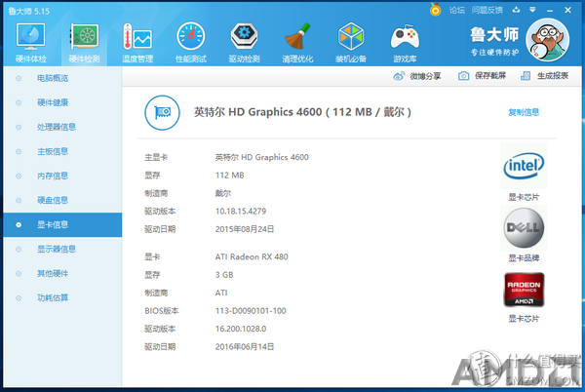Open the title bar dropdown menu arrow
The height and width of the screenshot is (392, 585).
532,10
